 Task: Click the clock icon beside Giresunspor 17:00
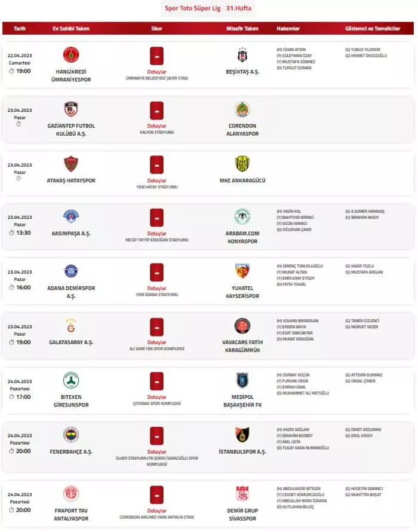pyautogui.click(x=11, y=397)
